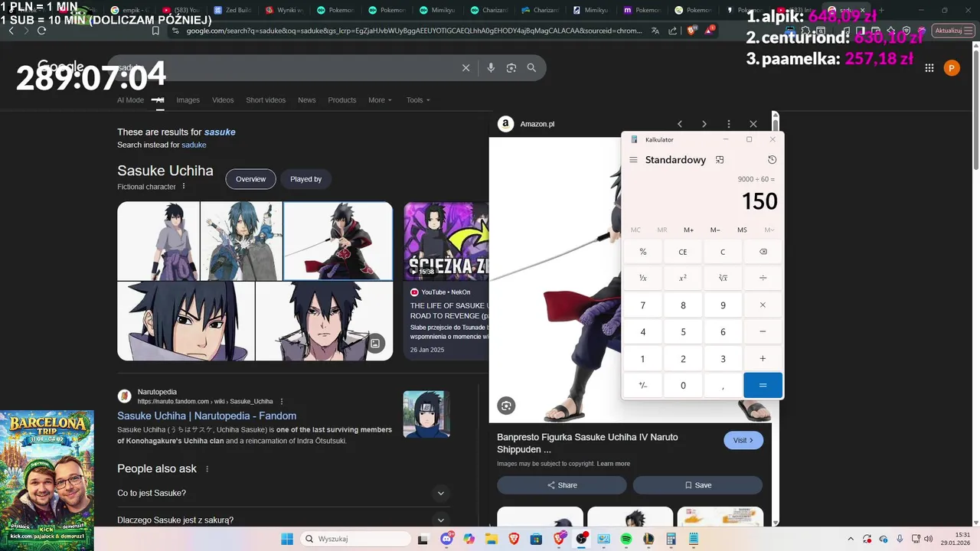Search instead for saduke link
The image size is (980, 551).
tap(194, 145)
